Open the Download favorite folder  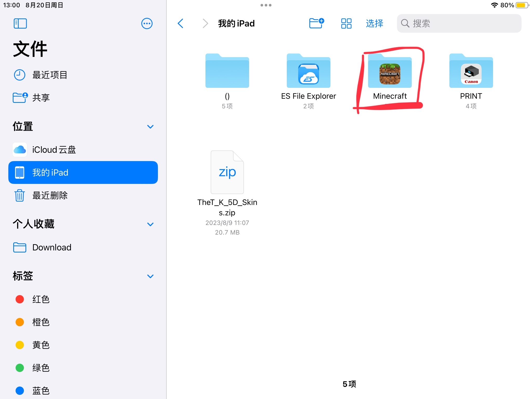pyautogui.click(x=83, y=247)
